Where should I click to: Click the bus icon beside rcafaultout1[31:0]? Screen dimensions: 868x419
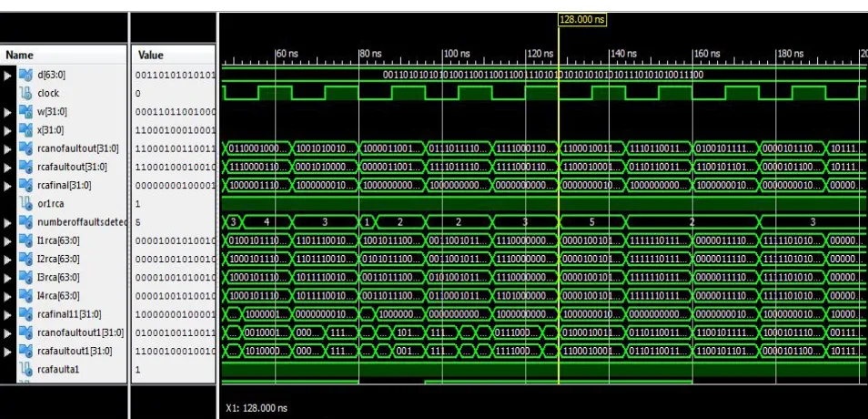25,351
